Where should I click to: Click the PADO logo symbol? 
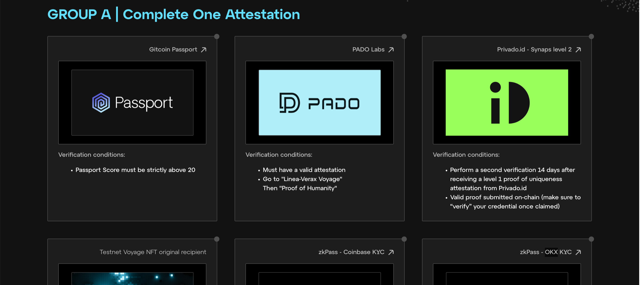(x=289, y=103)
